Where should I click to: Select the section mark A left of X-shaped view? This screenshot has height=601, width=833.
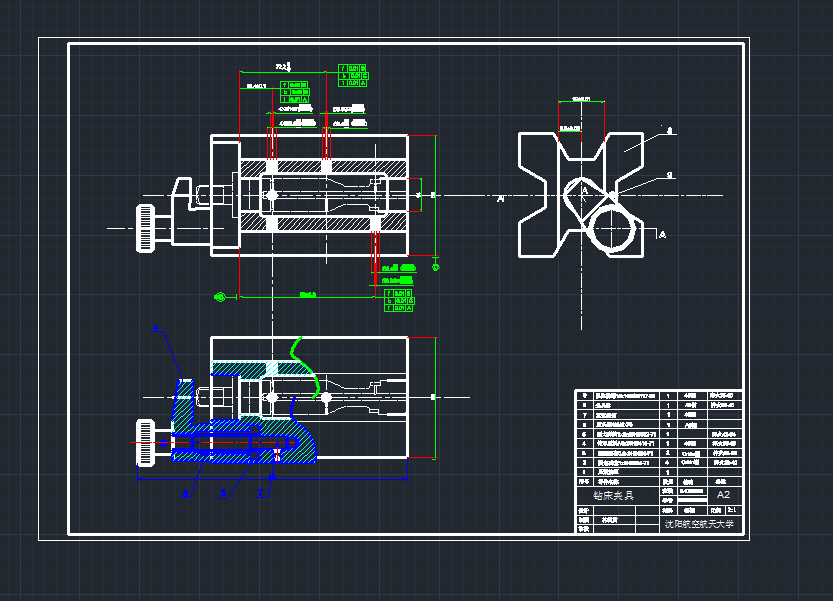click(500, 199)
